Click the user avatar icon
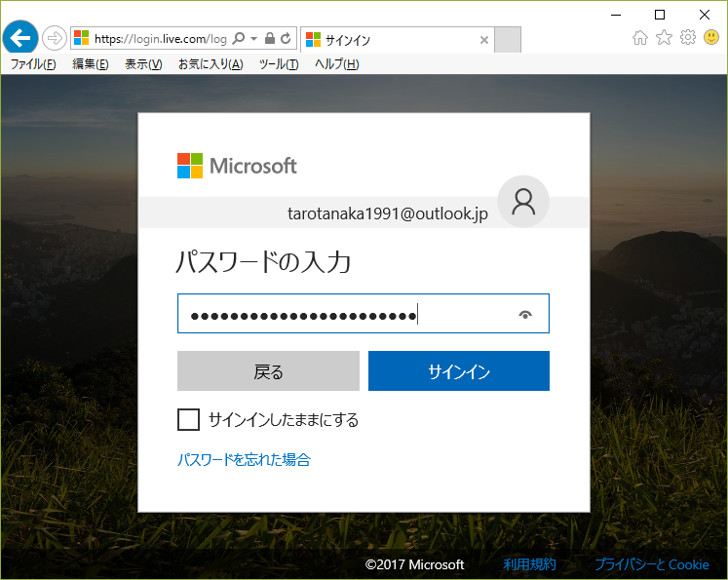Image resolution: width=728 pixels, height=580 pixels. pos(523,202)
